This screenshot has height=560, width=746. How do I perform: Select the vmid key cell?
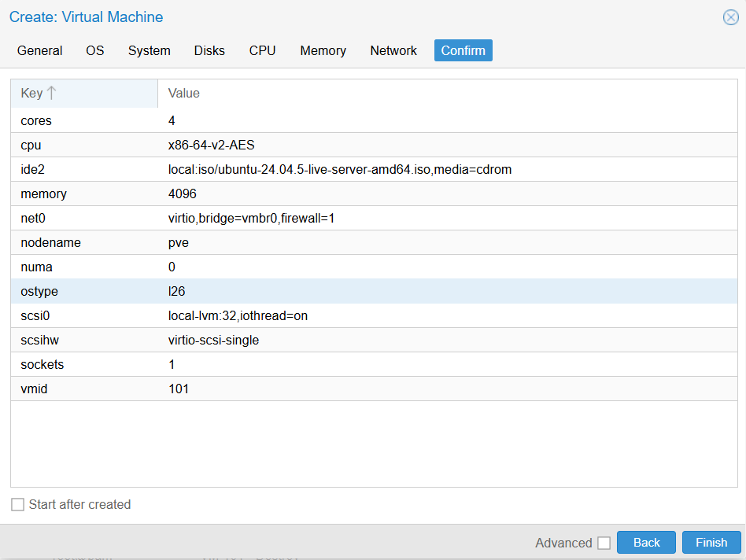[x=84, y=389]
